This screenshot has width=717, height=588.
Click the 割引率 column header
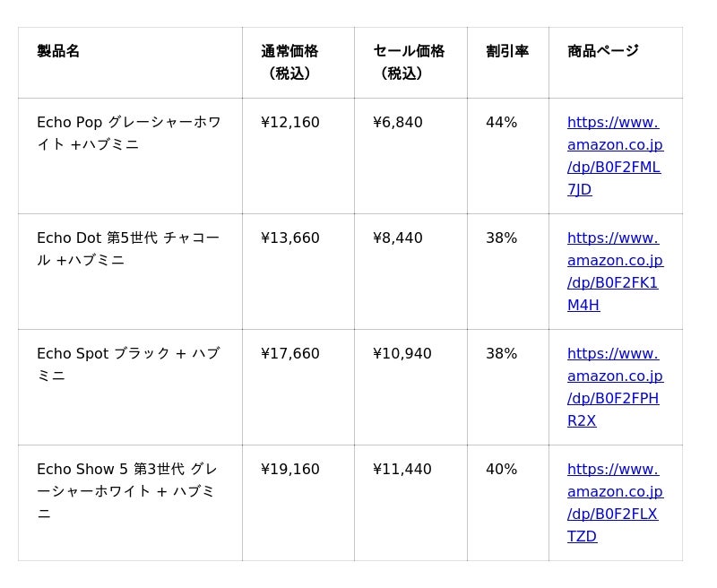(507, 51)
